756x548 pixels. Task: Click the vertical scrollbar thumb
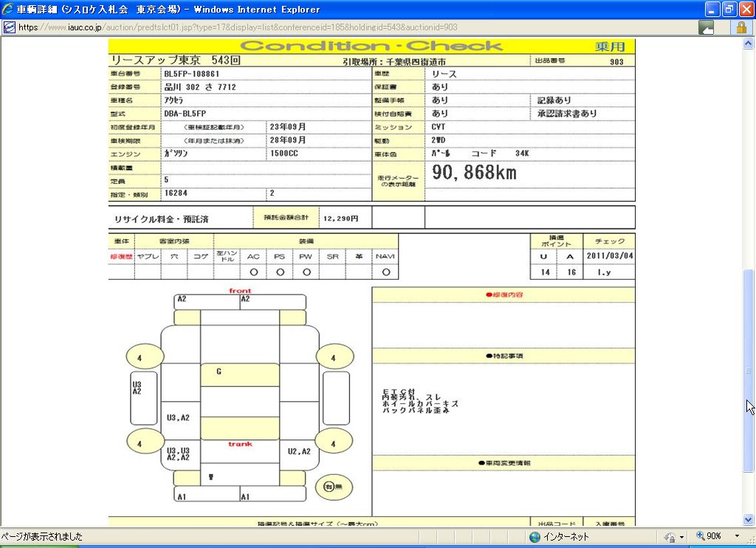749,369
